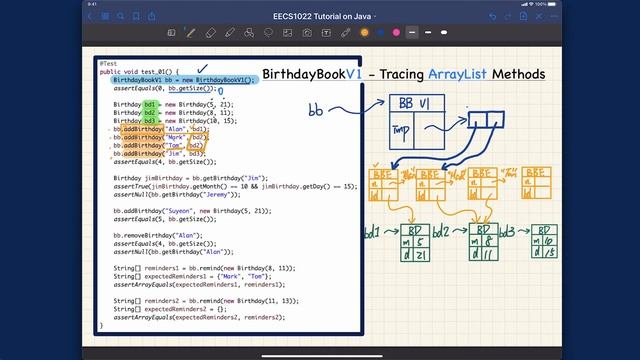Image resolution: width=640 pixels, height=360 pixels.
Task: Click the handwritten 'BB V1' object box
Action: tap(417, 122)
